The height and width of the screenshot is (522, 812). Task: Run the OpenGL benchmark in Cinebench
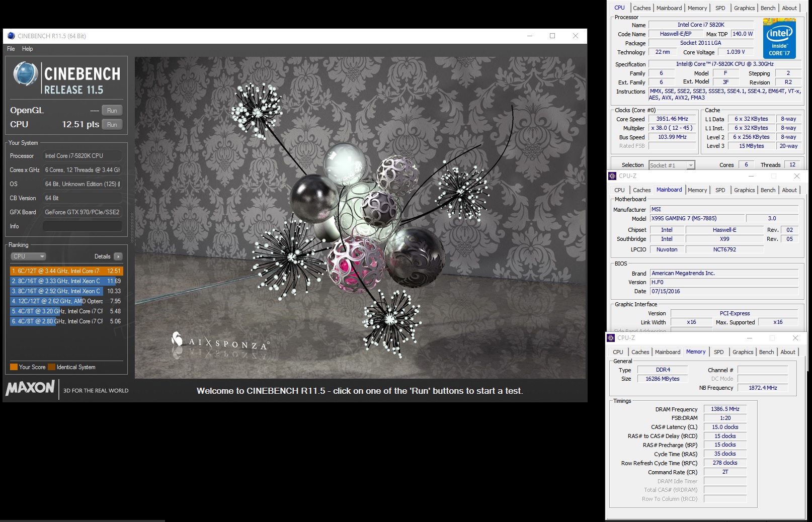click(112, 111)
